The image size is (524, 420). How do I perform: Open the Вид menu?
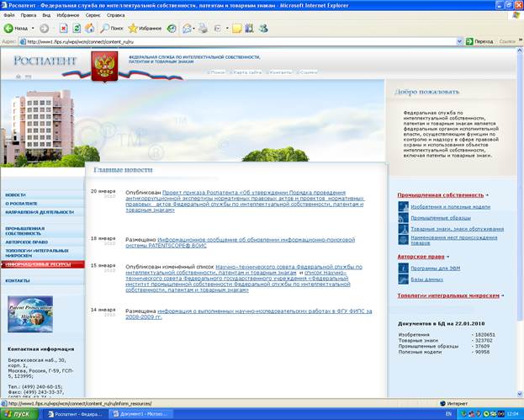[x=46, y=15]
